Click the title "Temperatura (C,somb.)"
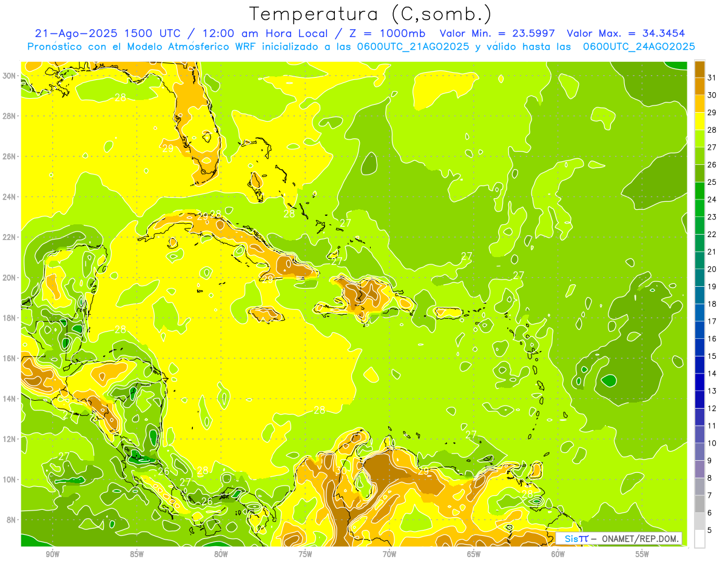728x562 pixels. [x=370, y=14]
